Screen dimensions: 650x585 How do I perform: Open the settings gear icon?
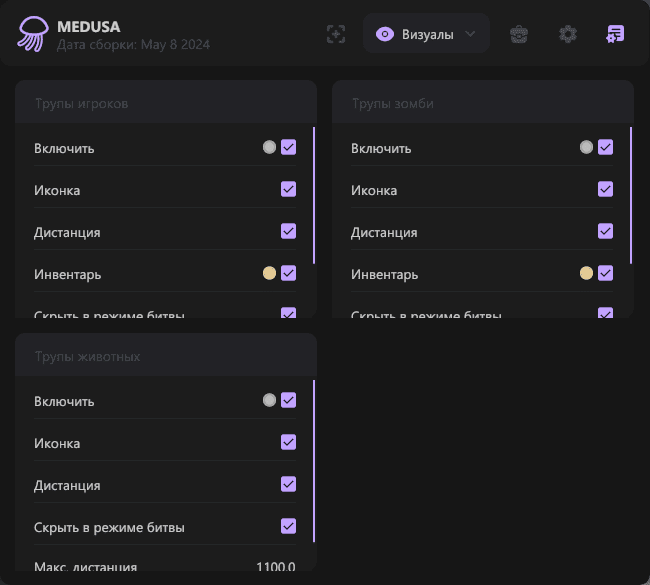tap(568, 34)
